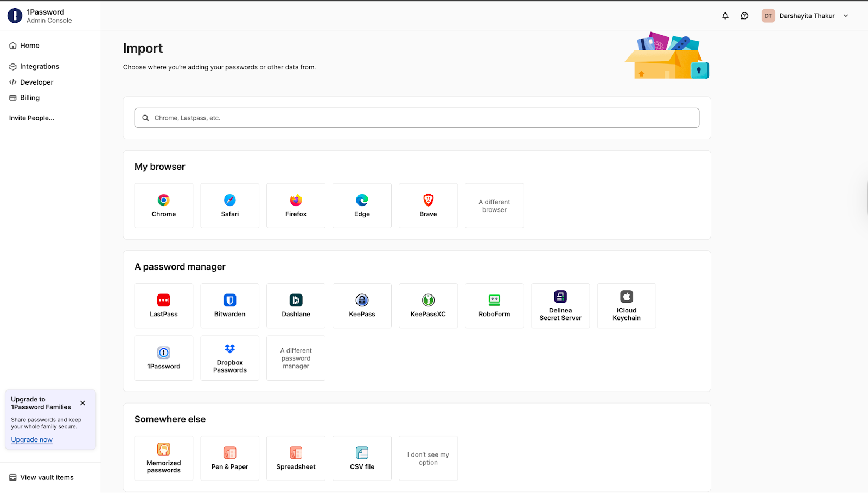Choose Dashlane password manager tile

pyautogui.click(x=296, y=306)
